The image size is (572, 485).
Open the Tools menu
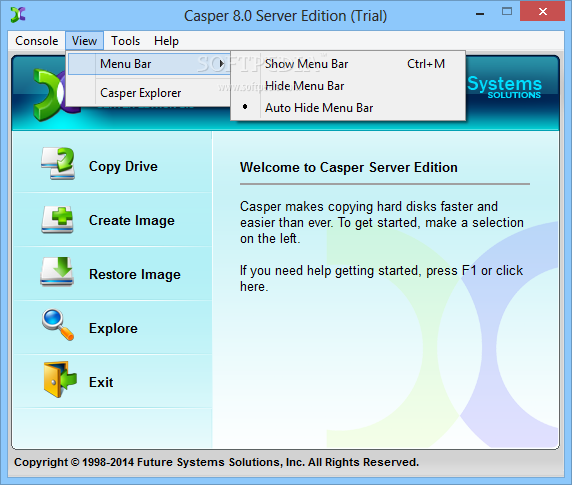tap(125, 41)
